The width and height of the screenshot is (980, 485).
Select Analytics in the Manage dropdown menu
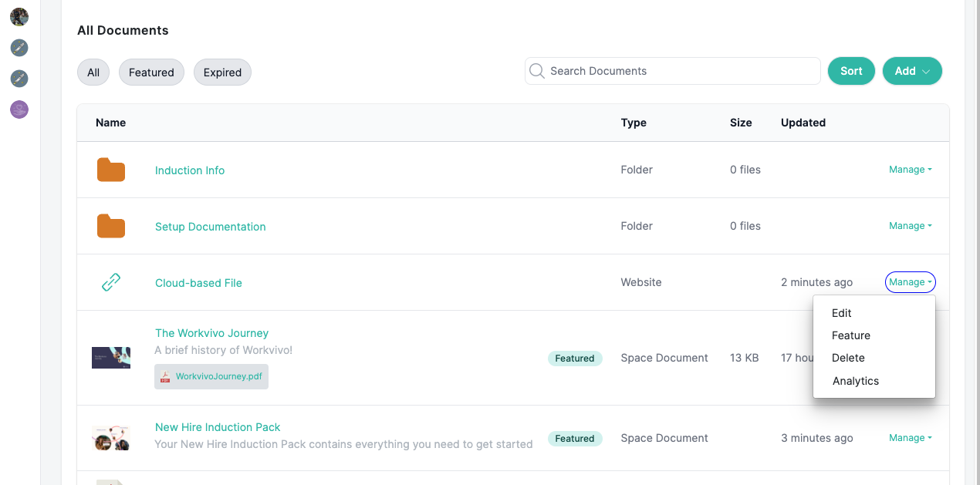855,380
